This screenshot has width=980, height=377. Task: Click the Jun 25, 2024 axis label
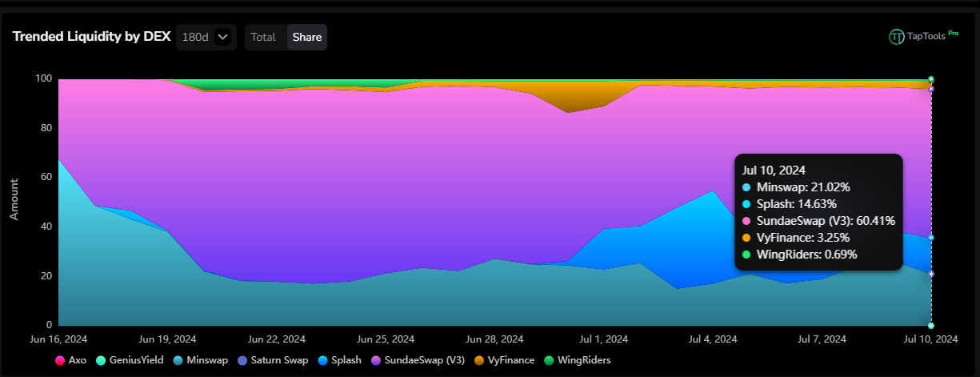coord(386,339)
